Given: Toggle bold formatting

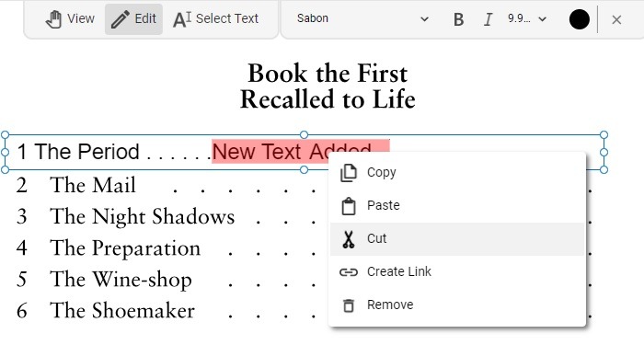Looking at the screenshot, I should point(458,19).
